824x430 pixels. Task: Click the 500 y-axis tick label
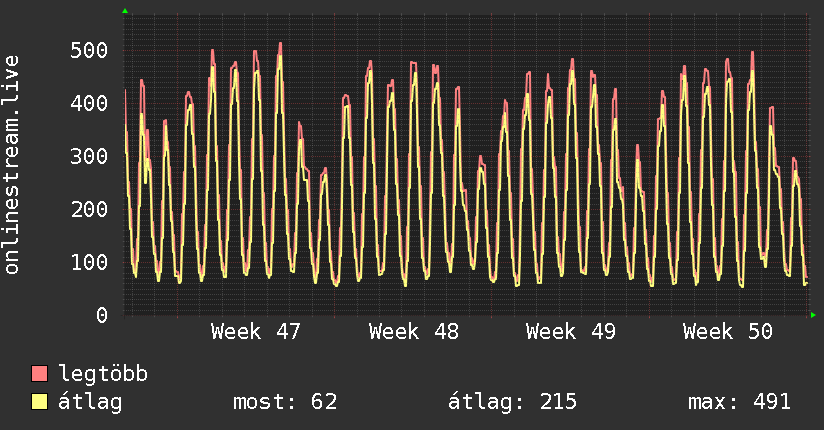(89, 50)
